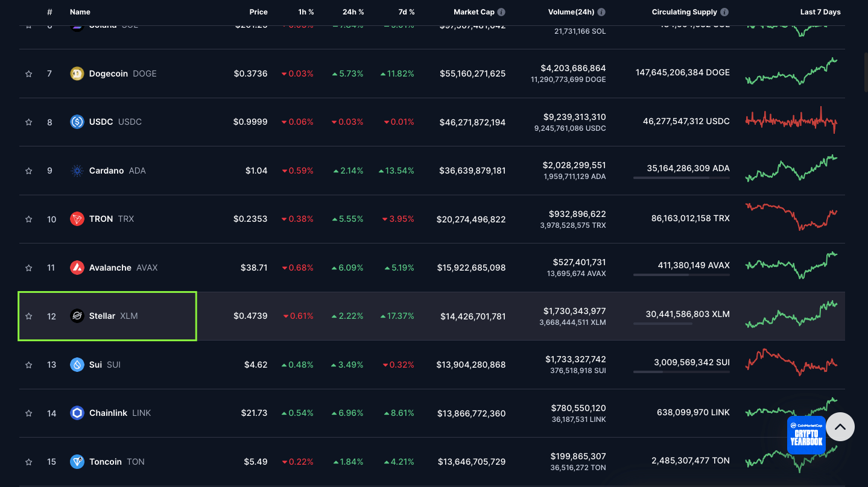Star Chainlink in the watchlist column
This screenshot has height=487, width=868.
[x=28, y=413]
